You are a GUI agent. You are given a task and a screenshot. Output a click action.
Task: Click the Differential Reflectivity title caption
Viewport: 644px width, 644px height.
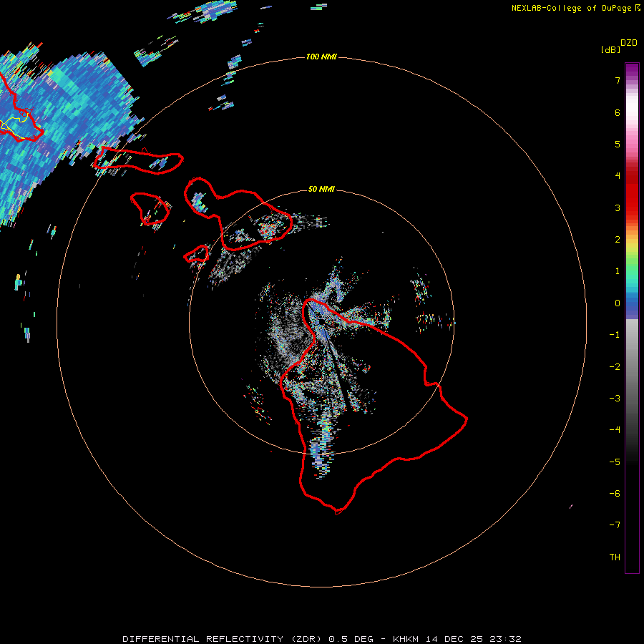pyautogui.click(x=321, y=639)
